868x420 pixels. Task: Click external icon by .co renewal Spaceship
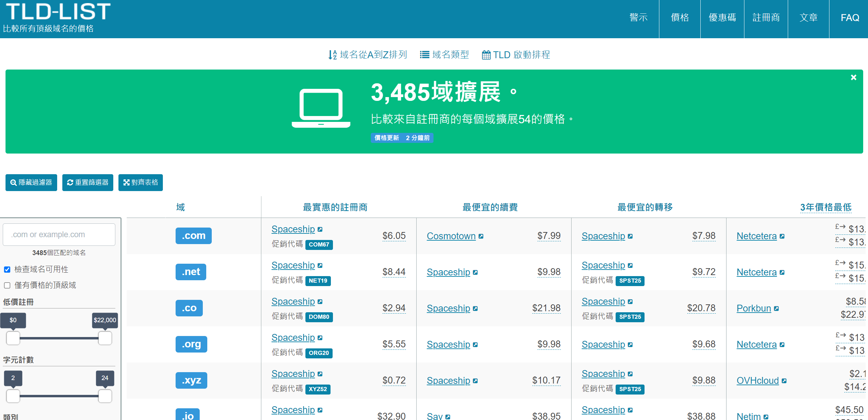tap(475, 308)
